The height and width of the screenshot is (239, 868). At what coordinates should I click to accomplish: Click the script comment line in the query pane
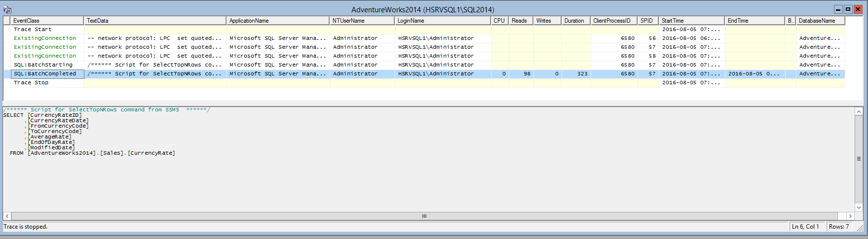click(x=107, y=110)
